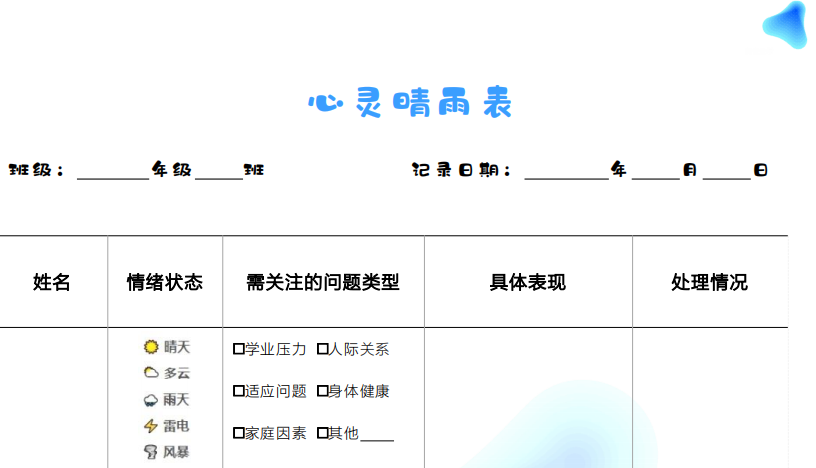The image size is (816, 468).
Task: Click the rainy 雨天 cloud icon
Action: point(151,400)
